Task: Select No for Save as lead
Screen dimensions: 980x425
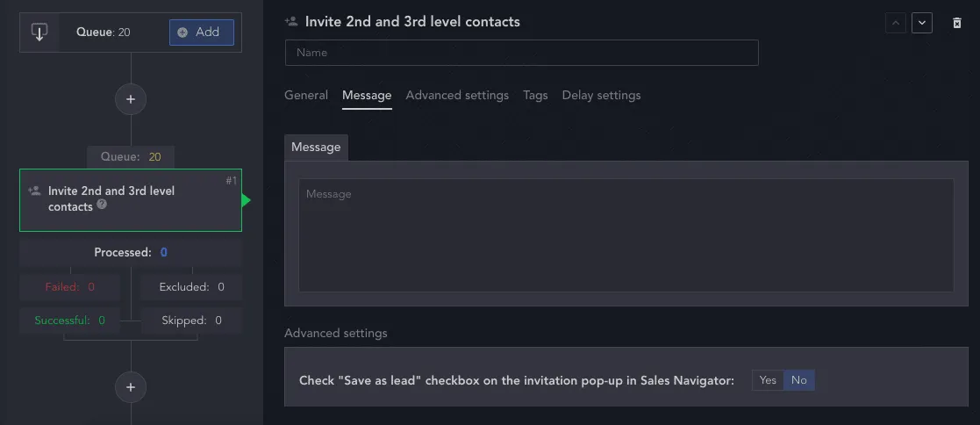Action: coord(798,380)
